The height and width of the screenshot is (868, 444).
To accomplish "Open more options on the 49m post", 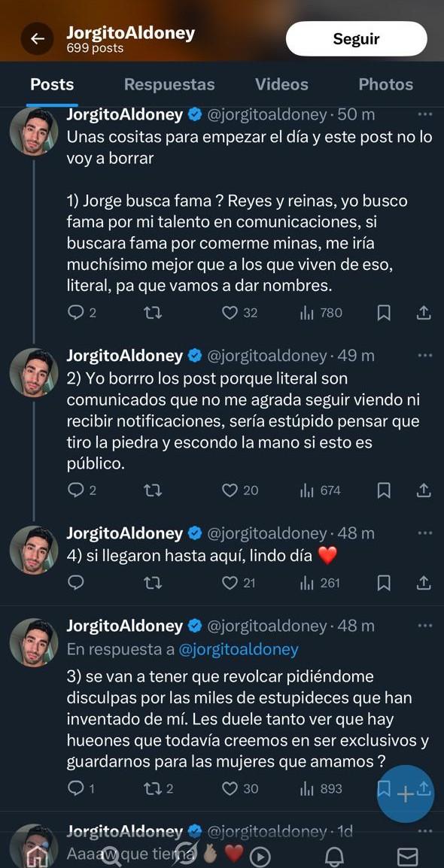I will coord(426,355).
